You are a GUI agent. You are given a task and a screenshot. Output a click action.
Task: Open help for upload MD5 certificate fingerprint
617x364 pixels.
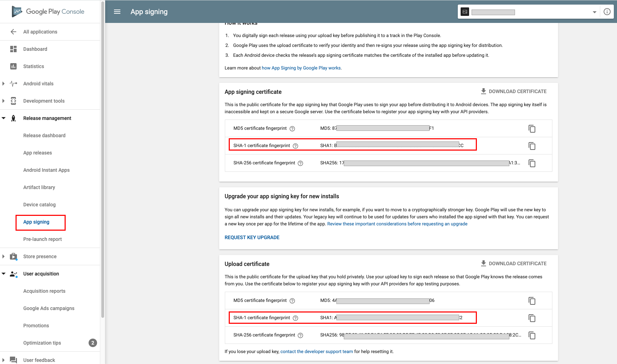click(292, 301)
